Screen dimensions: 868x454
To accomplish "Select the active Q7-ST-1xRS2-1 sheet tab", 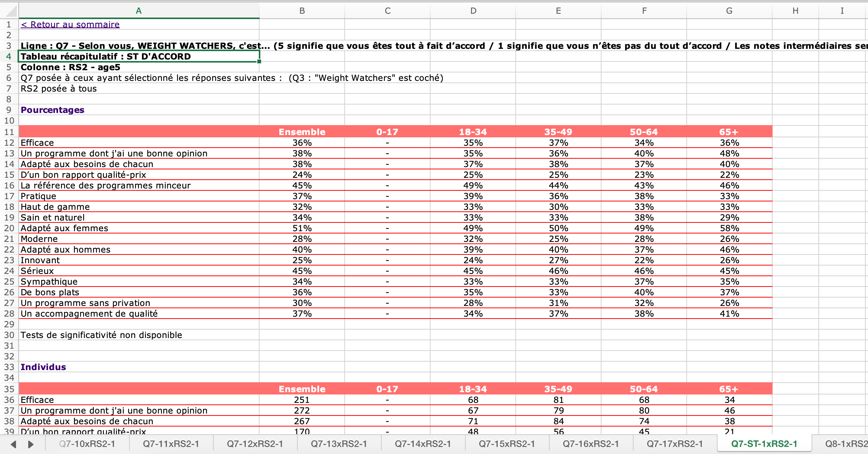I will (764, 444).
